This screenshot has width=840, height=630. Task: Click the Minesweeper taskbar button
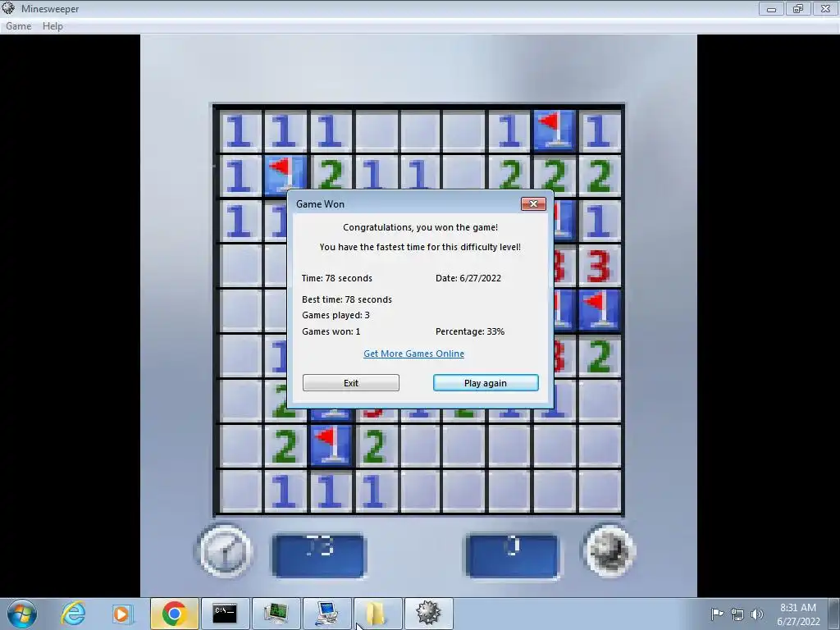pos(428,614)
